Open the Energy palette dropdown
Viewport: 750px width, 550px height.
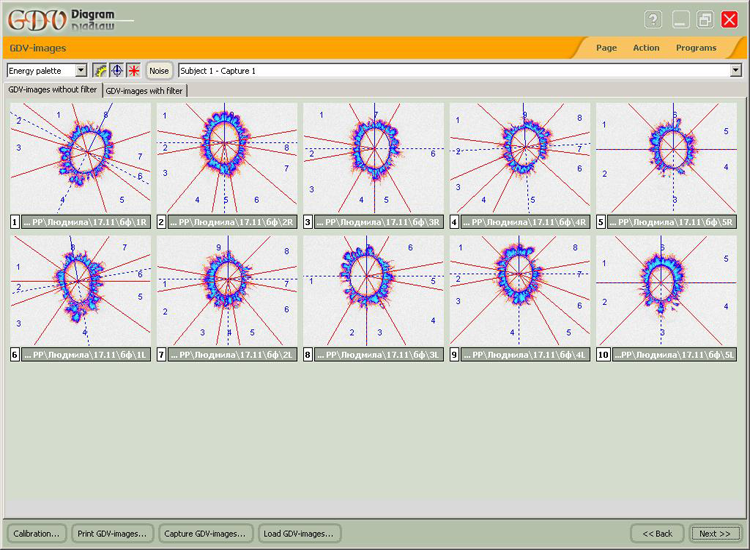pyautogui.click(x=81, y=71)
